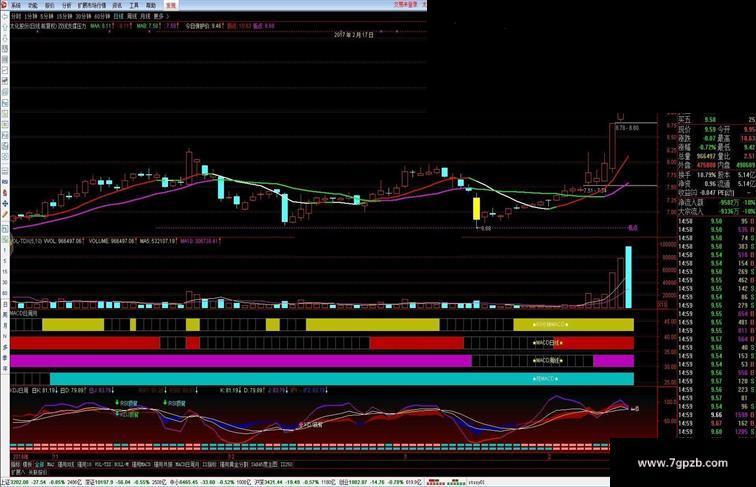Open the 功能 menu

pos(33,5)
